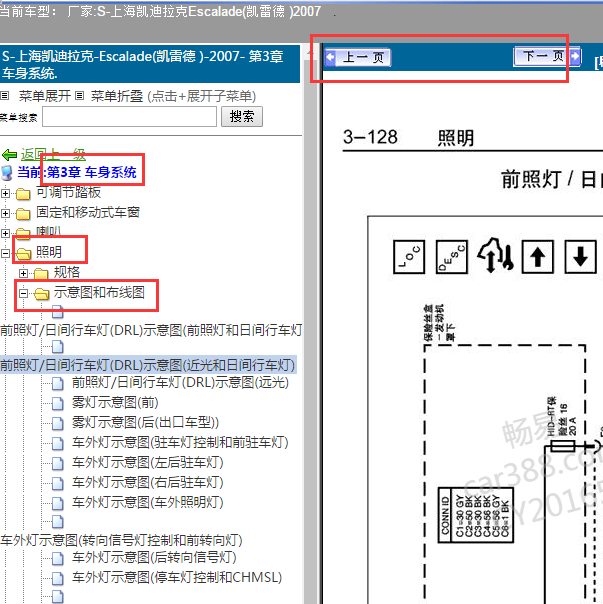Click the up arrow box icon

click(x=538, y=257)
